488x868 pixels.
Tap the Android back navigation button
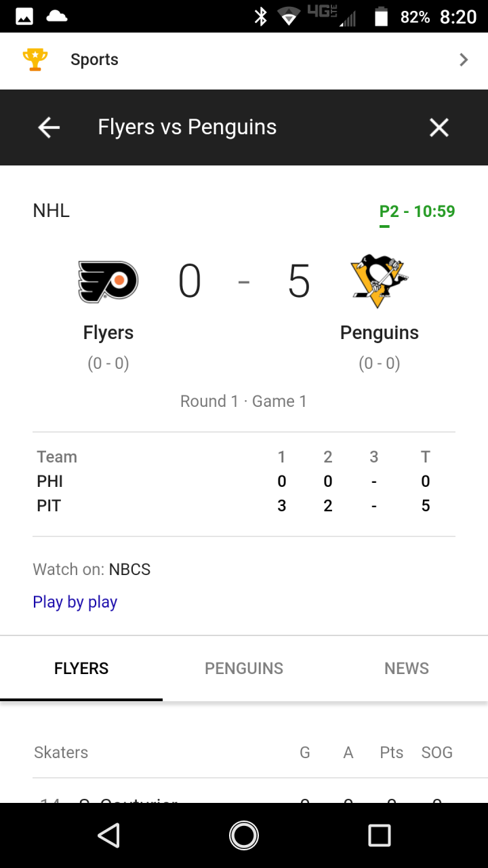tap(108, 835)
